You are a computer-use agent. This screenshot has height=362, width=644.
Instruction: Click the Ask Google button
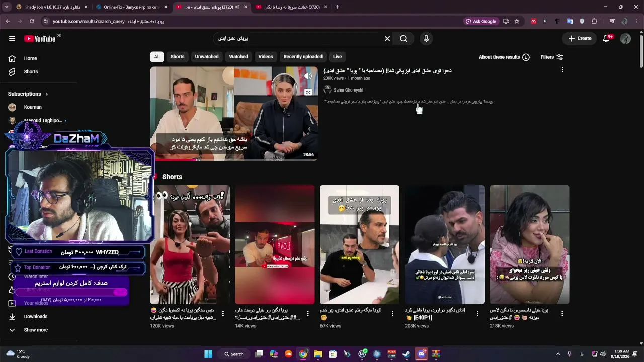point(481,21)
